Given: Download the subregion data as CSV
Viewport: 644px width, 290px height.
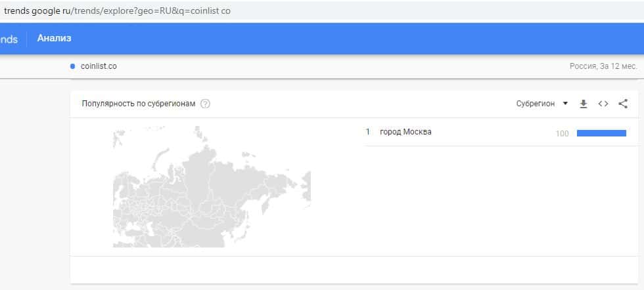Looking at the screenshot, I should pos(583,104).
